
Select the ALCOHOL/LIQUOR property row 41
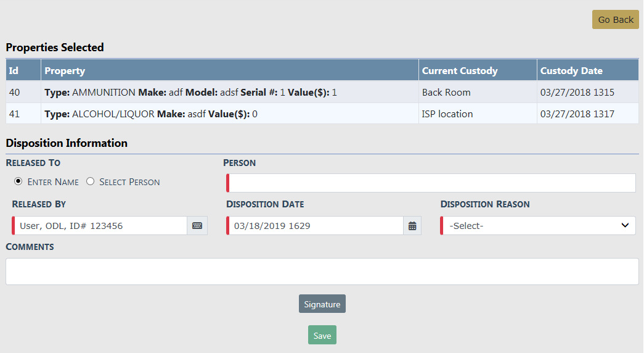229,114
